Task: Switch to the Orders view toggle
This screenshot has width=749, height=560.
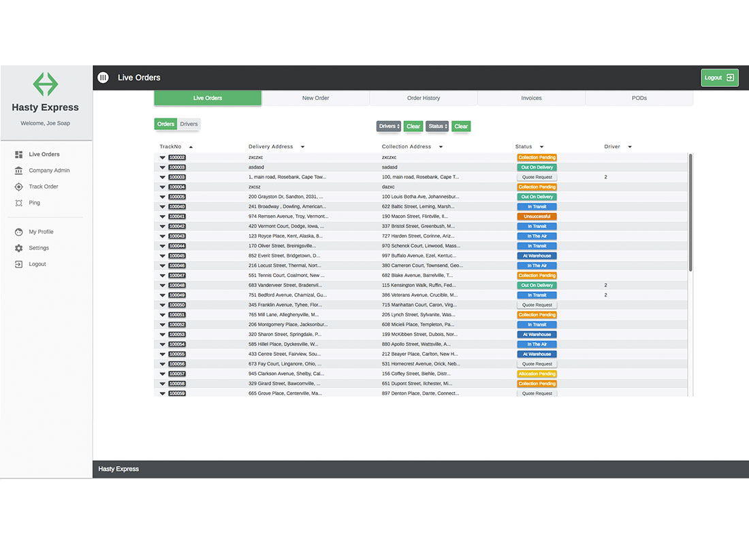Action: click(x=165, y=124)
